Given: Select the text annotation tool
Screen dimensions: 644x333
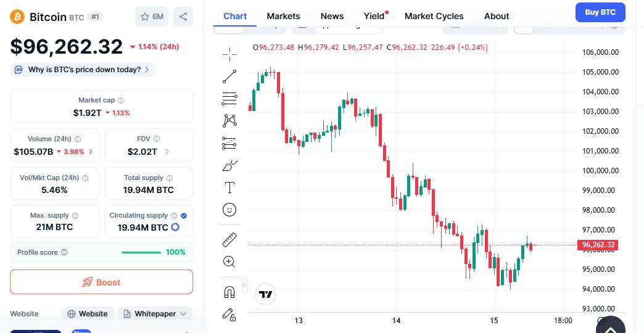Looking at the screenshot, I should 229,187.
